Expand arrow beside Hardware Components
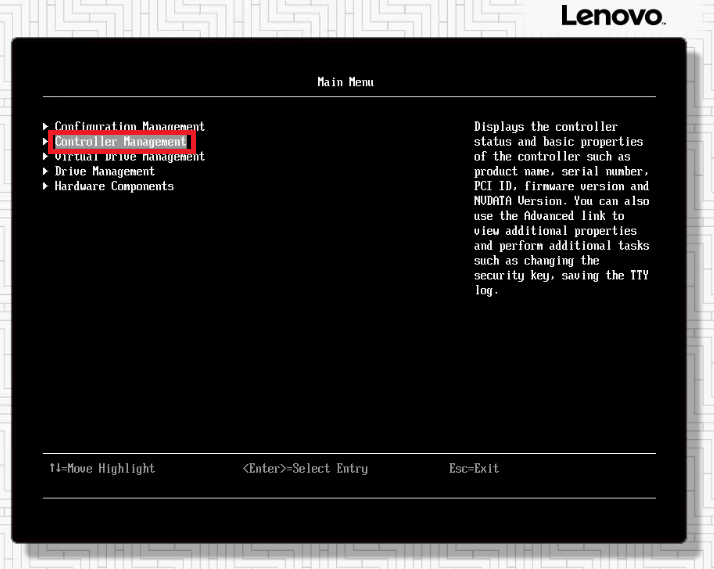 pos(46,186)
